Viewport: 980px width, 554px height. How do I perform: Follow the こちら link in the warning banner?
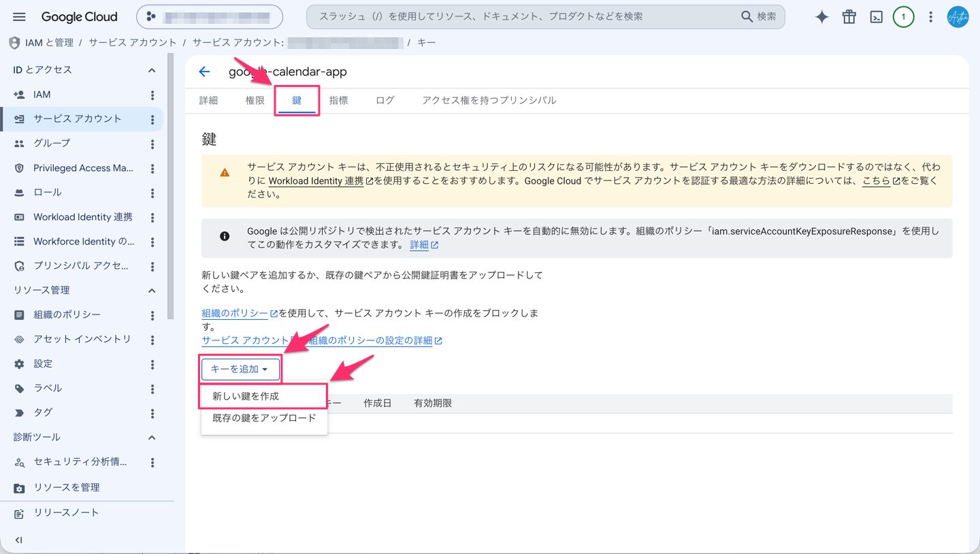pyautogui.click(x=881, y=181)
